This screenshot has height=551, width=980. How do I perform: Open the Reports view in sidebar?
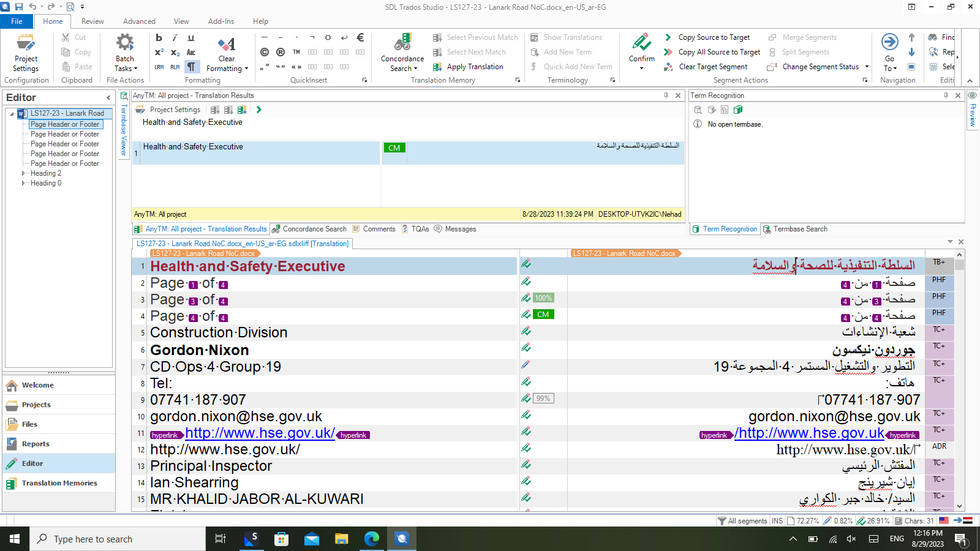(59, 444)
